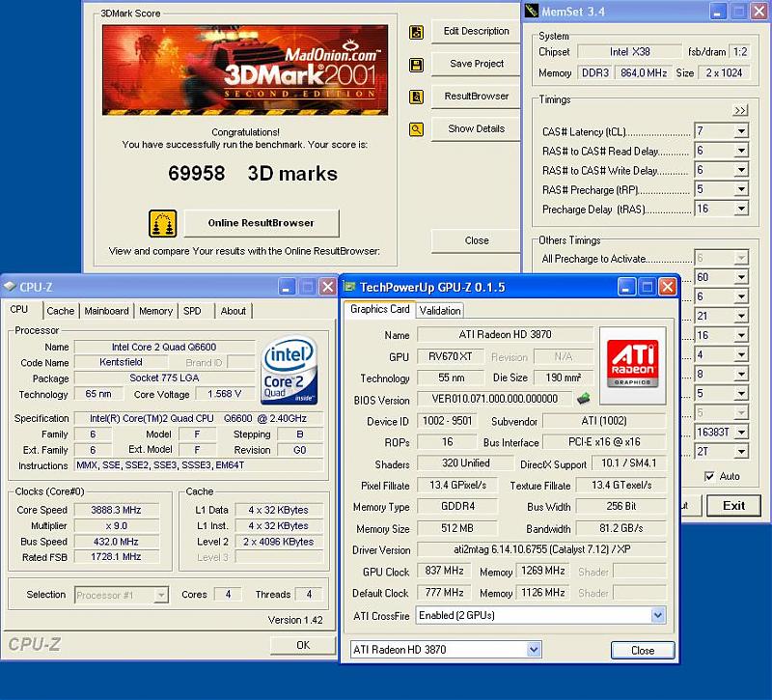Click the ResultBrowser document icon
Screen dimensions: 772x700
(x=416, y=98)
